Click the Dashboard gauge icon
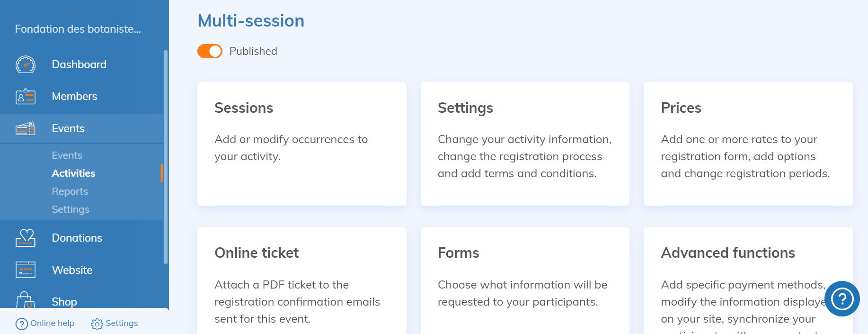 26,64
